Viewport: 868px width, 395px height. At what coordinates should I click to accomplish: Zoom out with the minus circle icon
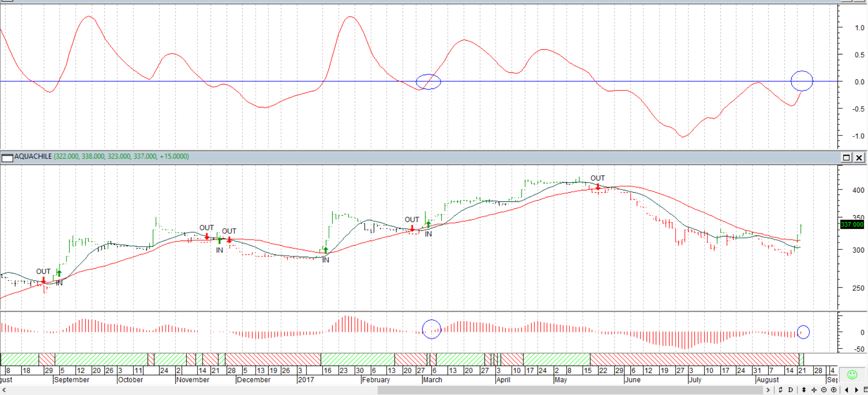tap(824, 390)
